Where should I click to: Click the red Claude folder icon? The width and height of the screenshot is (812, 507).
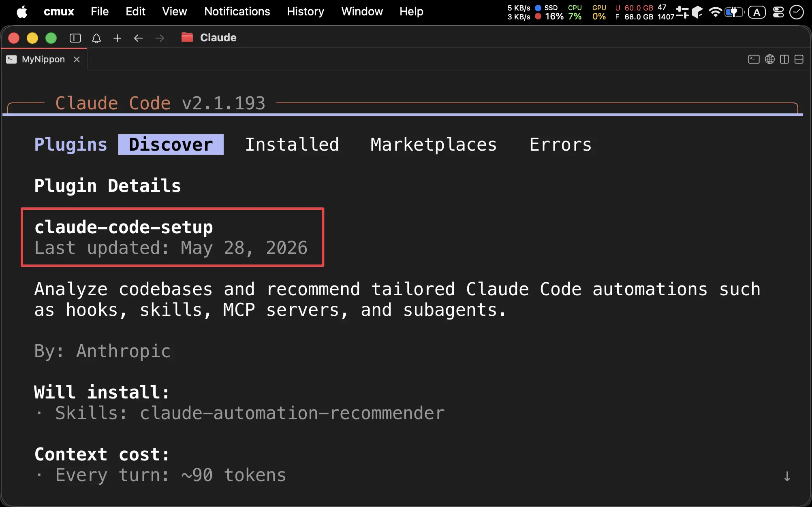coord(187,38)
